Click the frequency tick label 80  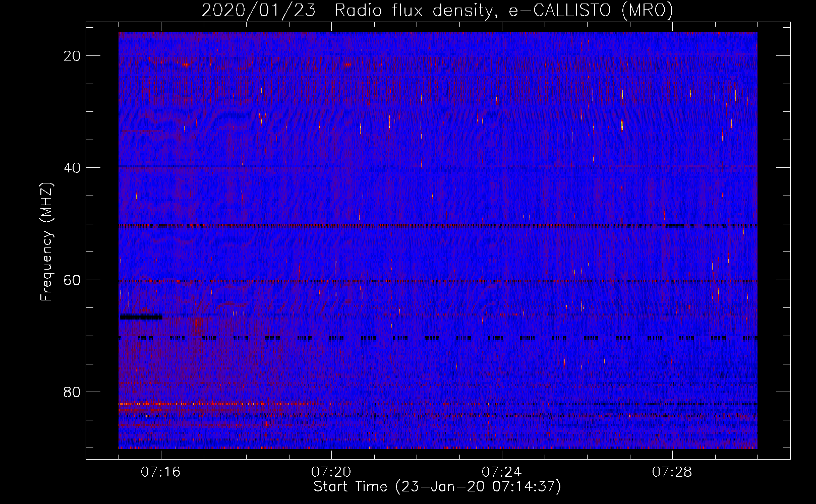click(x=73, y=392)
